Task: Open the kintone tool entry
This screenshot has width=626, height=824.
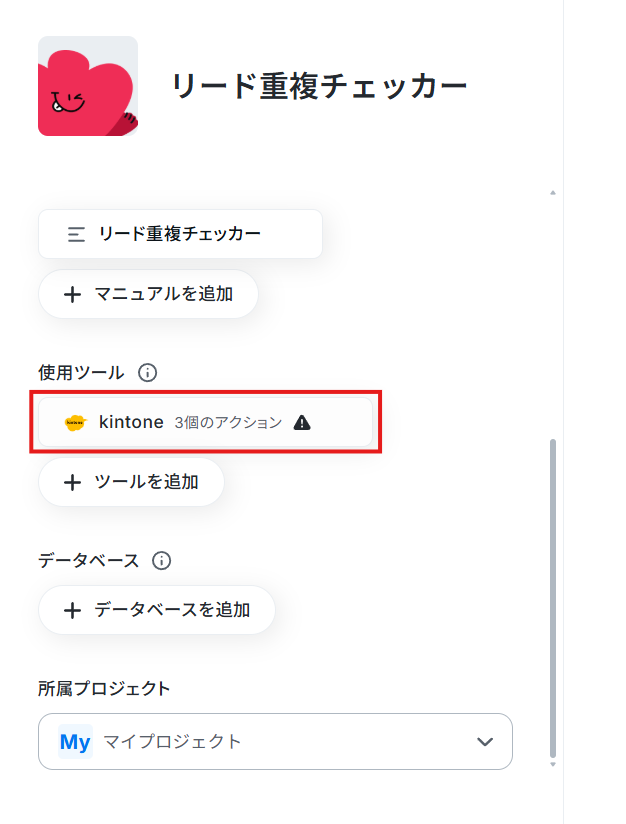Action: (x=206, y=422)
